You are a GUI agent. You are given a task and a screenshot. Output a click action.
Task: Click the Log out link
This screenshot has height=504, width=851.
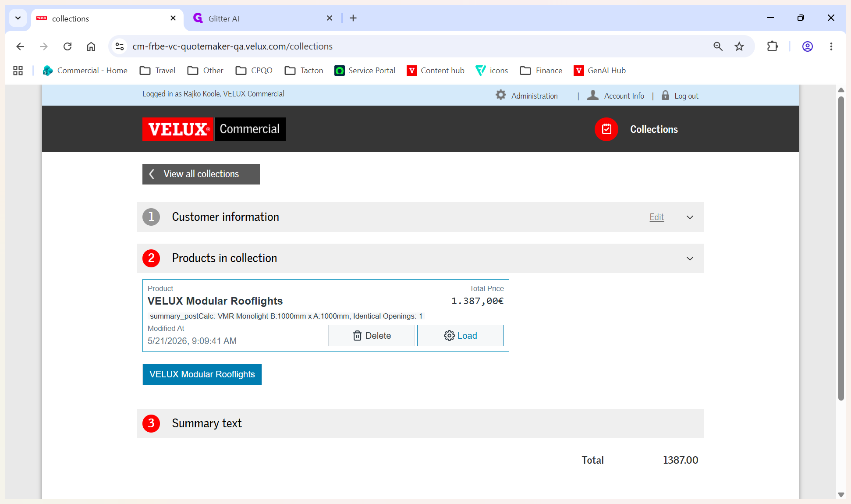point(686,96)
